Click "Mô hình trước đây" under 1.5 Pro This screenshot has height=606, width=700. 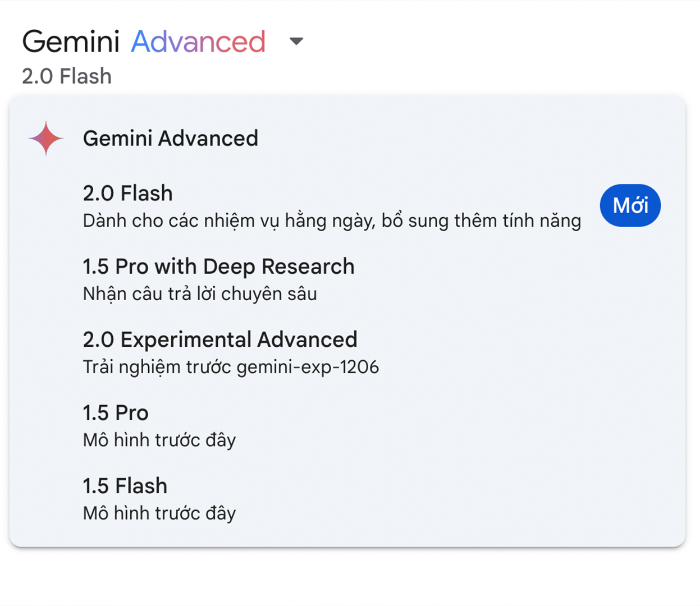click(x=159, y=440)
